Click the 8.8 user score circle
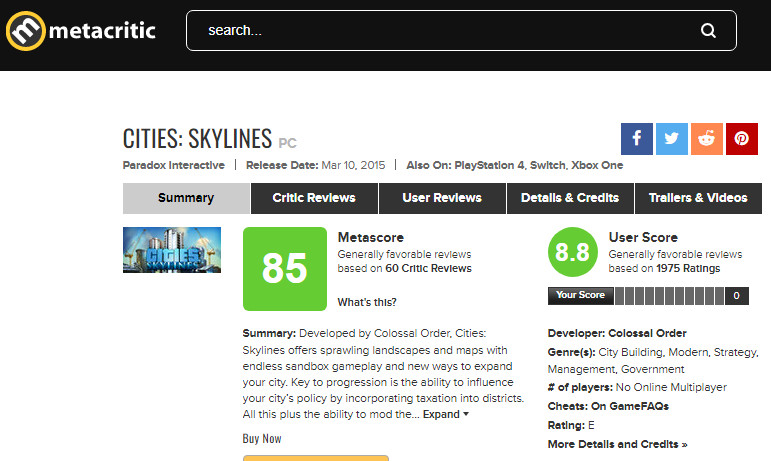 (x=572, y=252)
